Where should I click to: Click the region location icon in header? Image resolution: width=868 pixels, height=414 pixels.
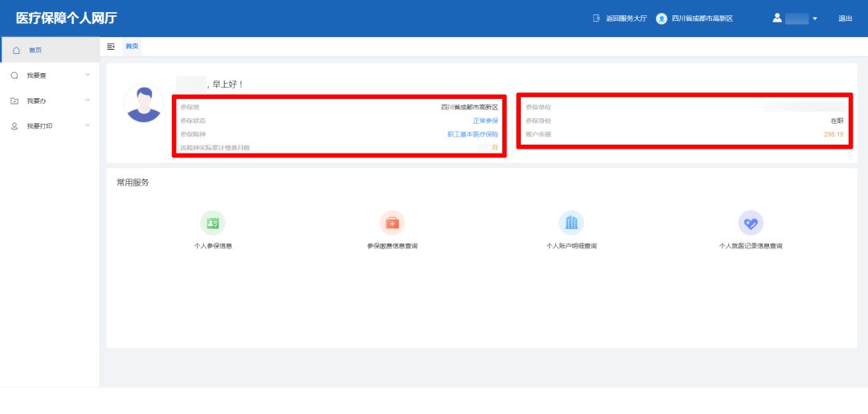(x=661, y=18)
